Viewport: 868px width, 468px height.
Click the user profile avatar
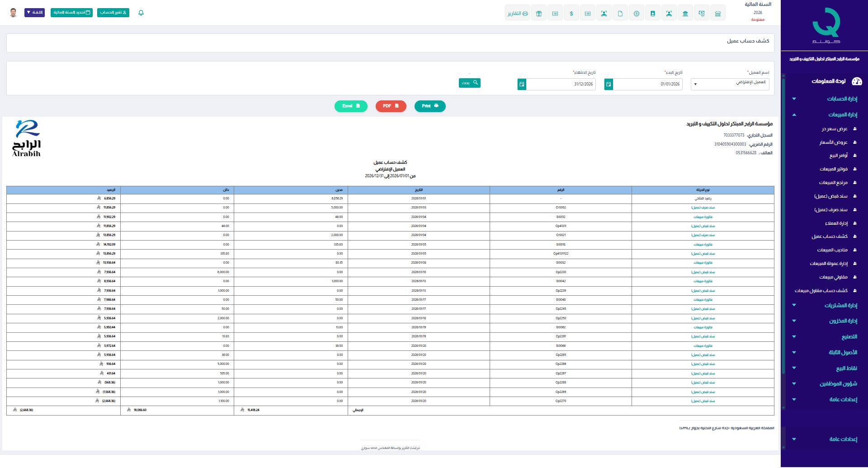click(14, 13)
